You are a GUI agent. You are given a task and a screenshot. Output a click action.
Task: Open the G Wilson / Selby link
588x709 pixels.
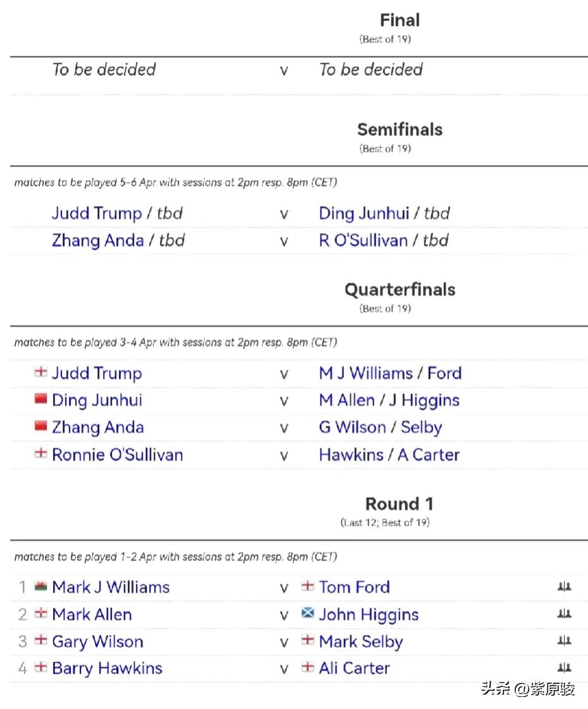pos(381,428)
